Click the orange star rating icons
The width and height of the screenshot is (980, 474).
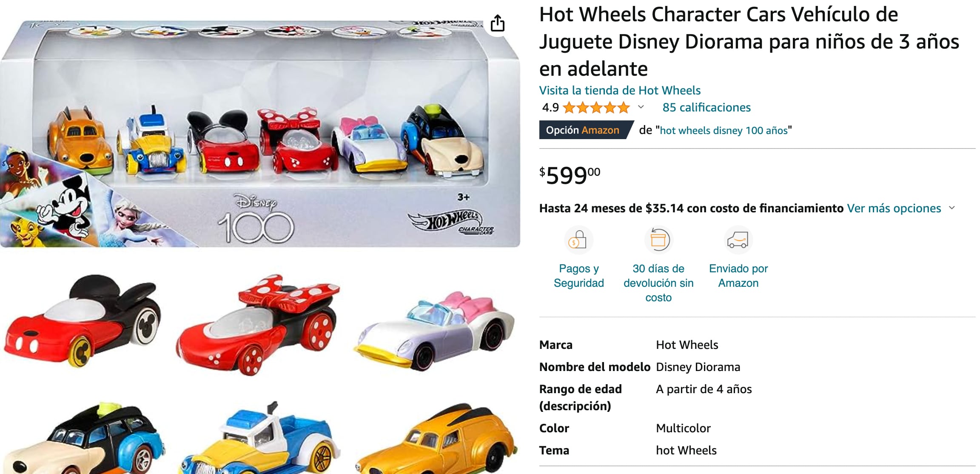pyautogui.click(x=596, y=108)
